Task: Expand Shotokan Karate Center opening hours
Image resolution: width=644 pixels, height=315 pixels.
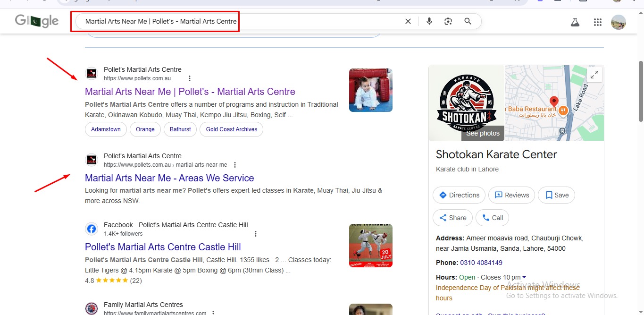Action: (524, 278)
